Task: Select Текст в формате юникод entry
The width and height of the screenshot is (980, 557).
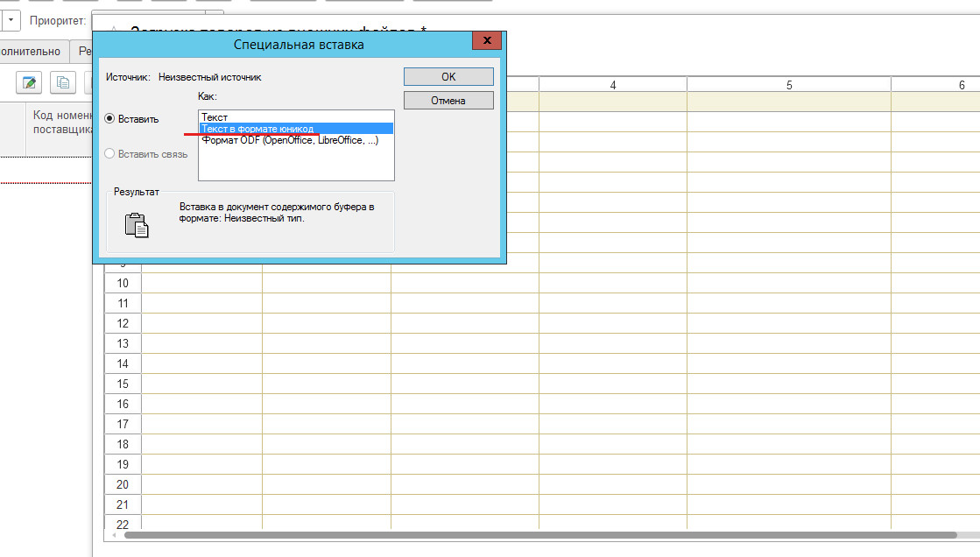Action: [257, 129]
